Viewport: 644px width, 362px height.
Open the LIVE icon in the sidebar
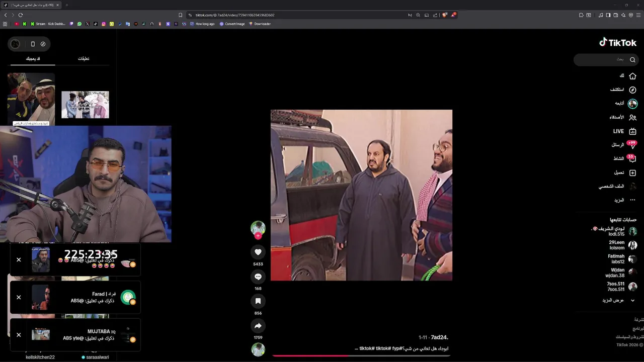pos(632,131)
